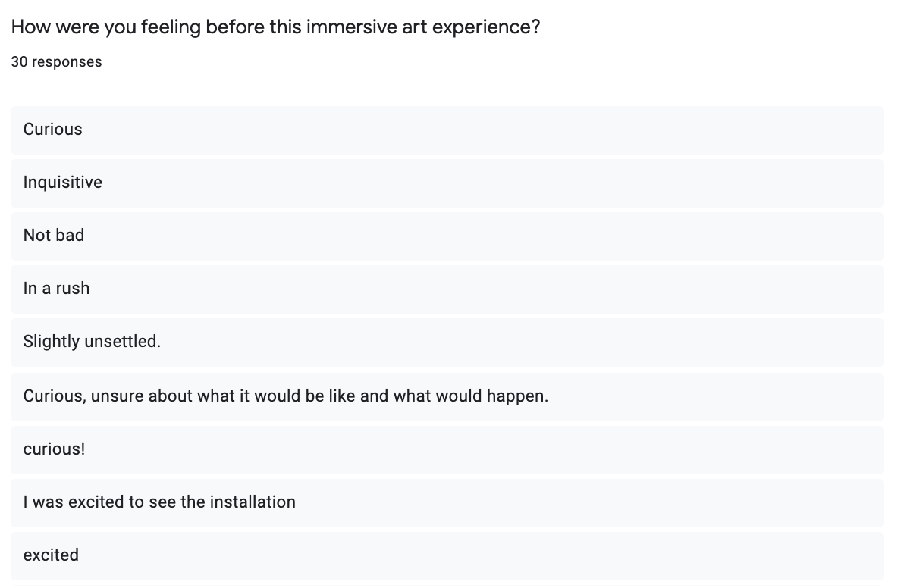Select "I was excited to see" response
The width and height of the screenshot is (907, 588).
point(159,502)
